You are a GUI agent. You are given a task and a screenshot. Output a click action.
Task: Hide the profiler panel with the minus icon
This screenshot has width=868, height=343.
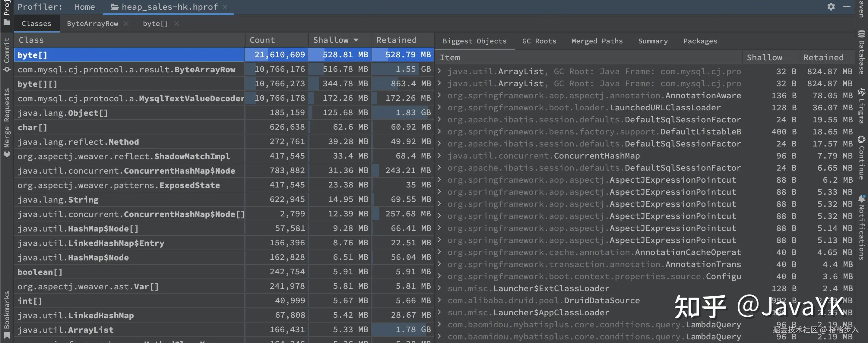coord(847,7)
